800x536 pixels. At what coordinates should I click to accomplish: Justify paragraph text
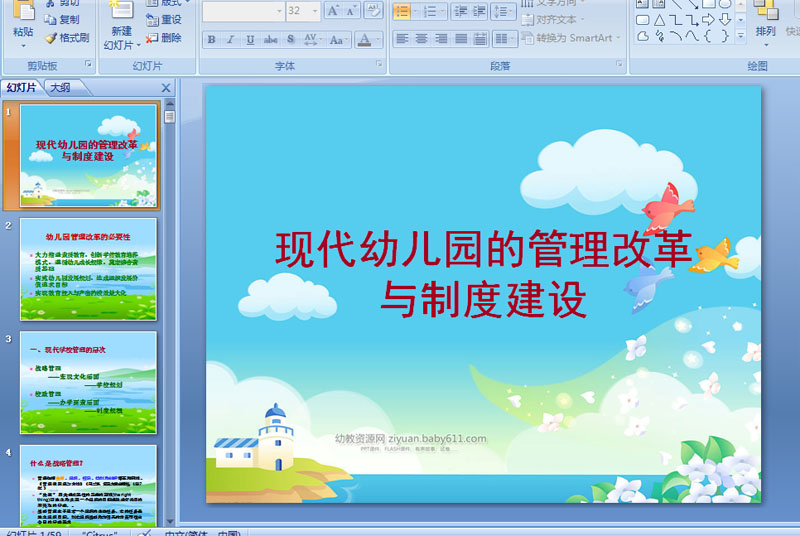pos(461,39)
